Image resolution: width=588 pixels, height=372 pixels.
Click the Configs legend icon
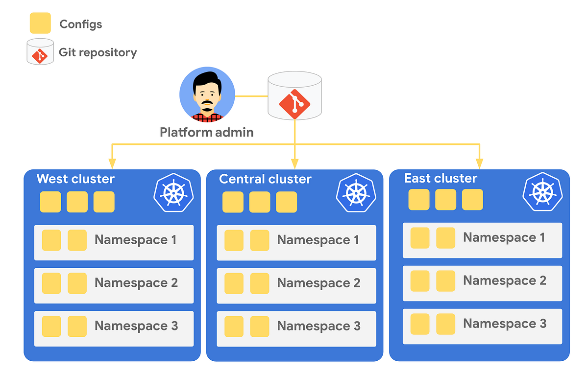[39, 23]
